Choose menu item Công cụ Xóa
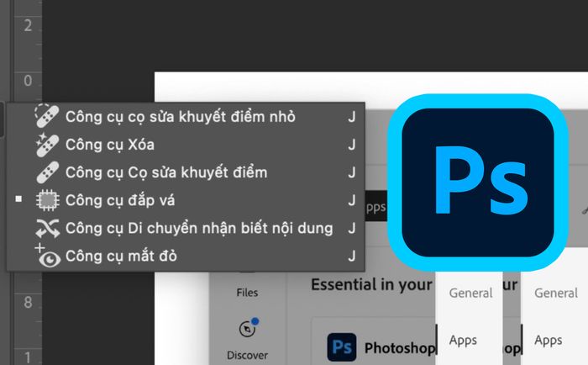Screen dimensions: 588x365 pyautogui.click(x=186, y=145)
